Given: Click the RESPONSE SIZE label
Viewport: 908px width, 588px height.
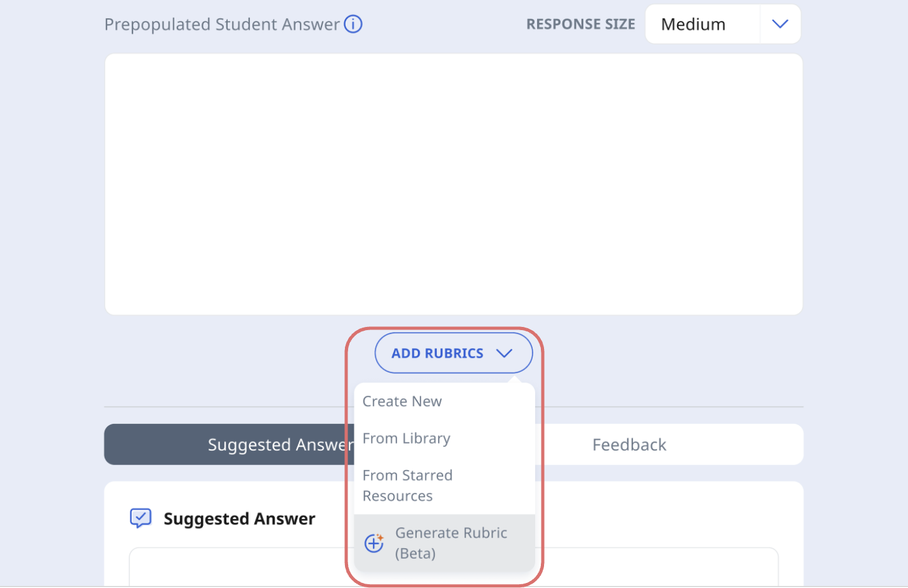Looking at the screenshot, I should [580, 24].
